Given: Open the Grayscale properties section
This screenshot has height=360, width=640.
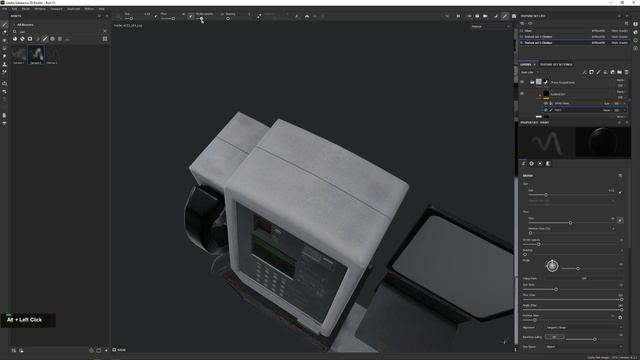Looking at the screenshot, I should 548,163.
